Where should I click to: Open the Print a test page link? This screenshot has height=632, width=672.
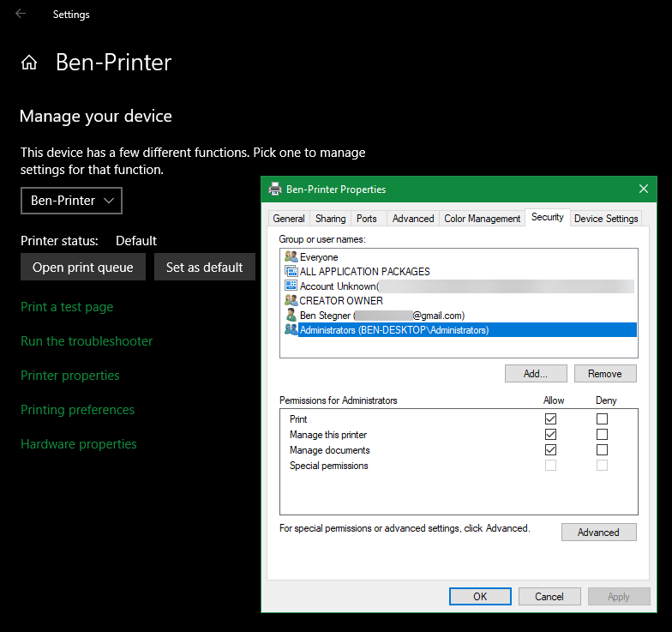click(x=67, y=307)
